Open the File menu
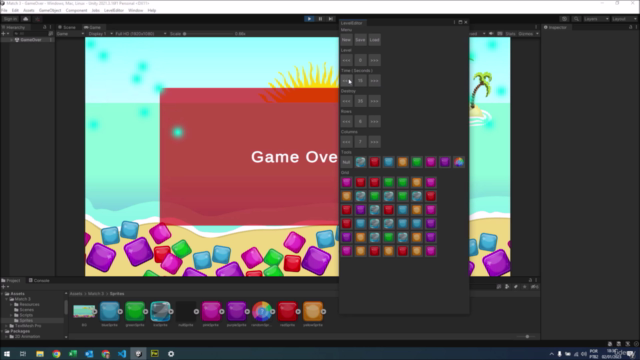Screen dimensions: 640x360 click(x=4, y=10)
